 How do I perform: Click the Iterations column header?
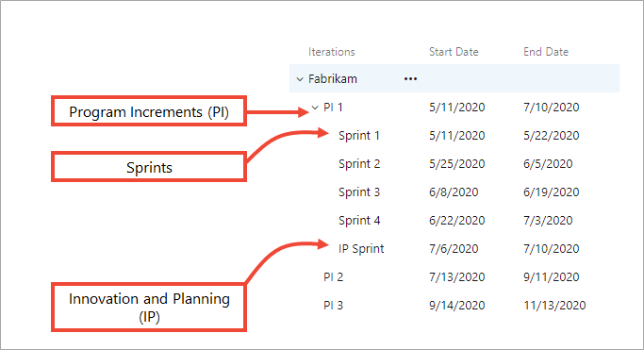click(x=332, y=52)
